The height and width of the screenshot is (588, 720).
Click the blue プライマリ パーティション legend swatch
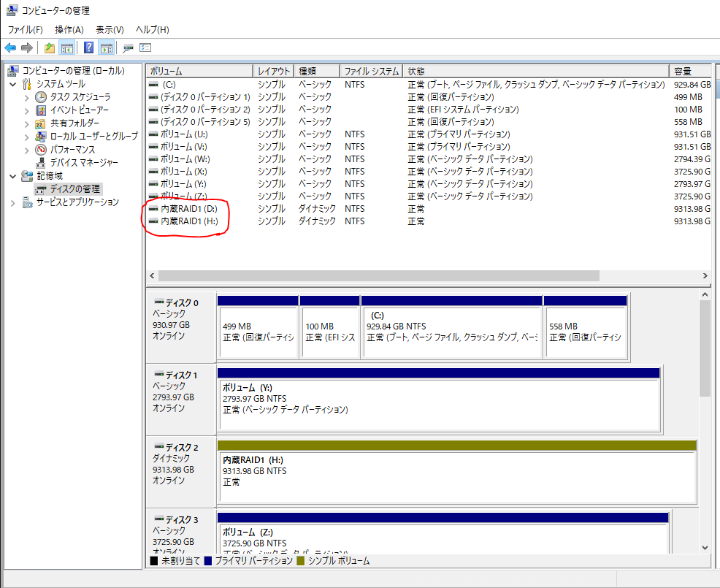point(208,561)
